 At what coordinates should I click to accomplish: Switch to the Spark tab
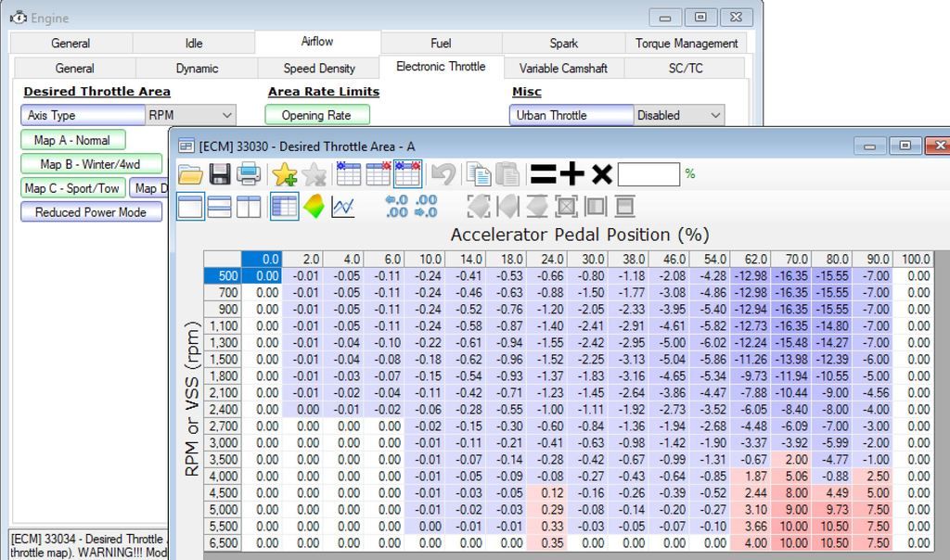[563, 42]
